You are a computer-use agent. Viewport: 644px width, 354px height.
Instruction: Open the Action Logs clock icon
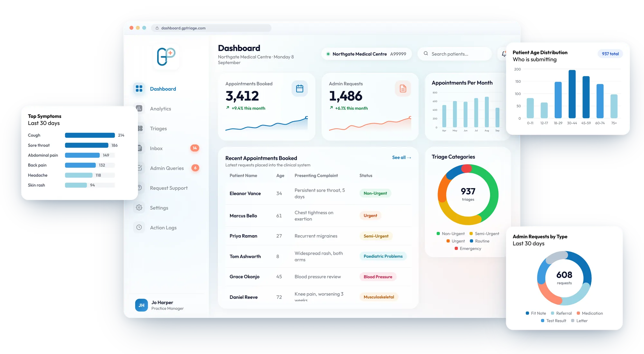[139, 227]
